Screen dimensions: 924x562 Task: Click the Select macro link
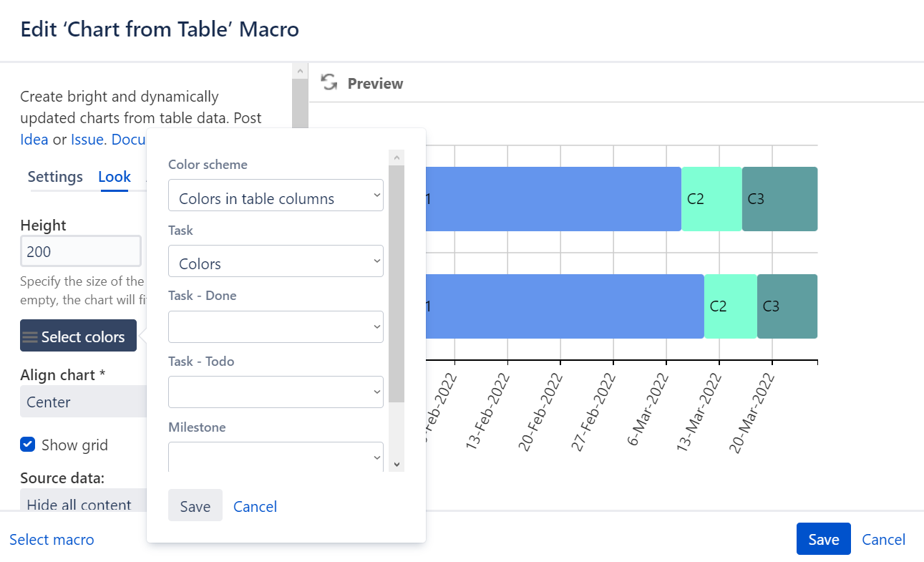(x=52, y=539)
